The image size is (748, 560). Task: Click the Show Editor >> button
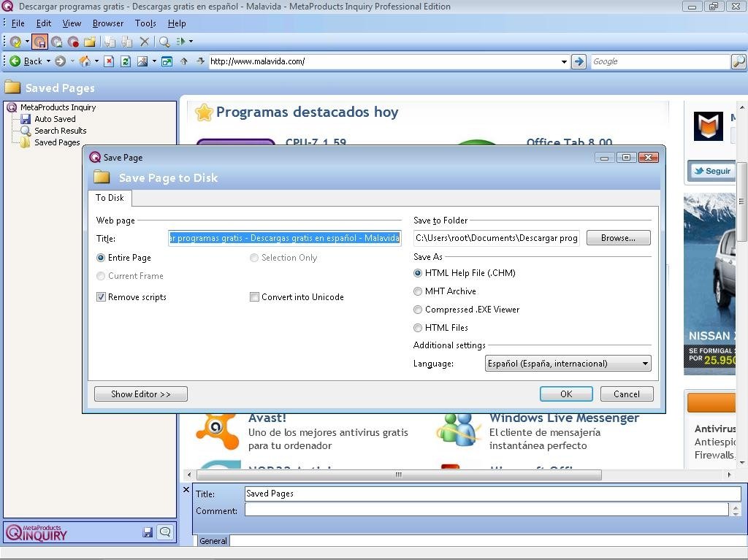coord(141,394)
